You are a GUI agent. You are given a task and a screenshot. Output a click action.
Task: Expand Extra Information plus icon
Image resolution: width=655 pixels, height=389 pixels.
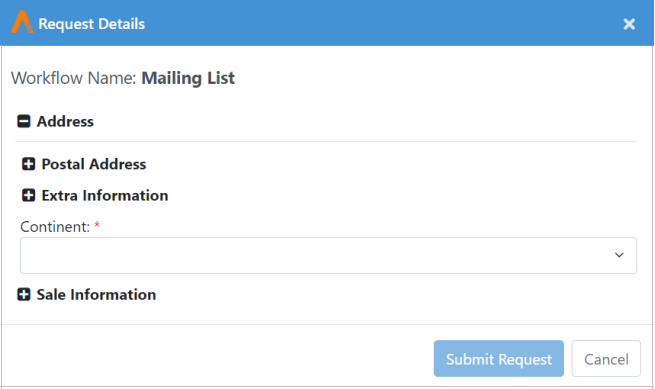click(x=28, y=195)
